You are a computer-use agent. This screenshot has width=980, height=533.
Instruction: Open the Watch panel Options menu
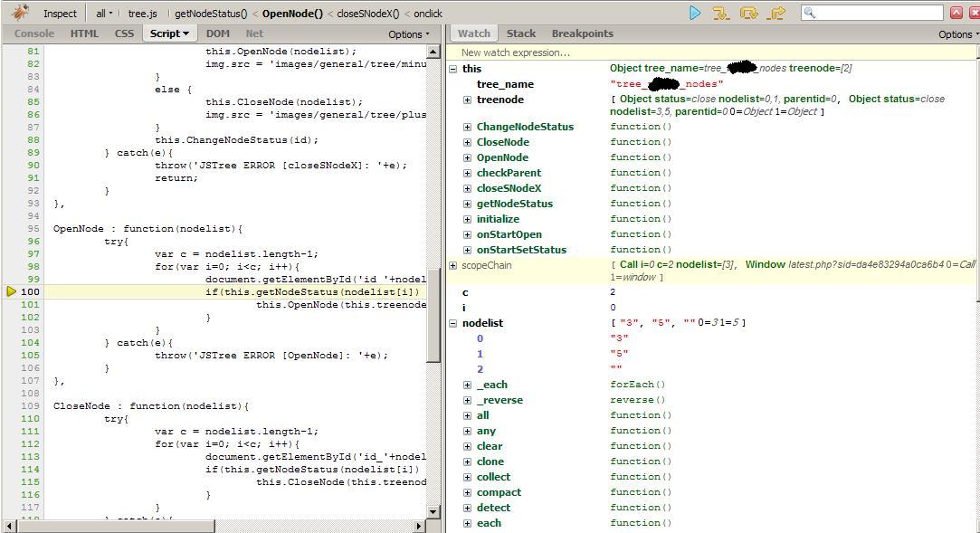pos(957,34)
